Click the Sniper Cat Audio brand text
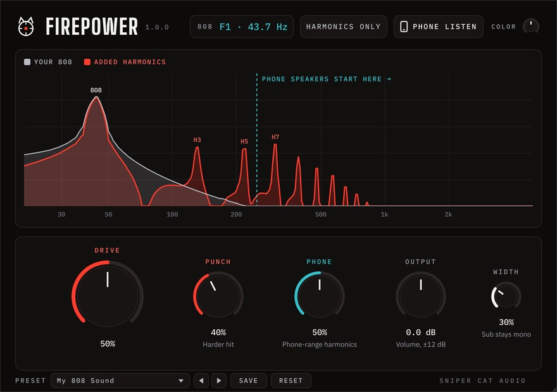This screenshot has height=392, width=557. [482, 381]
